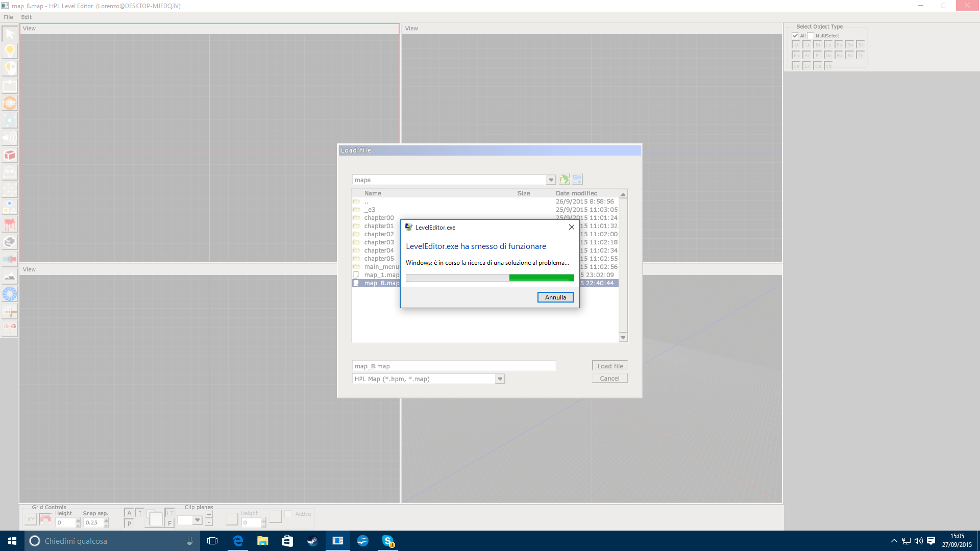Select the arrow selection tool
This screenshot has width=980, height=551.
10,34
